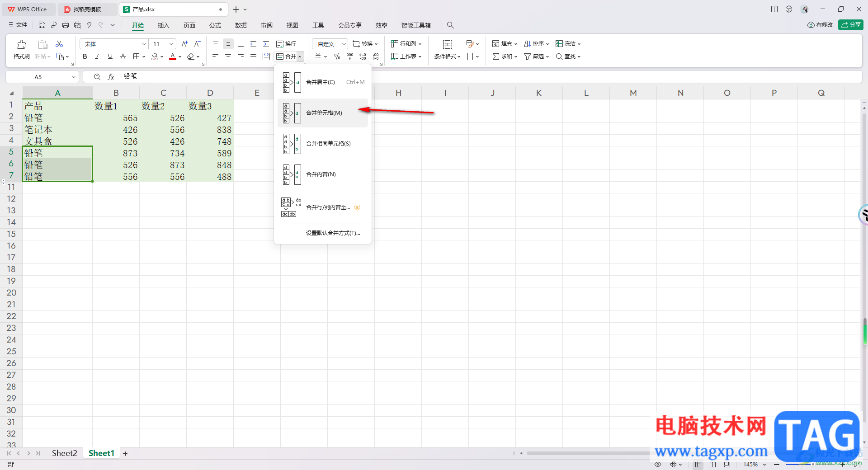This screenshot has height=470, width=868.
Task: Select Merge Same Cells (合并相同单元格) menu item
Action: coord(323,144)
